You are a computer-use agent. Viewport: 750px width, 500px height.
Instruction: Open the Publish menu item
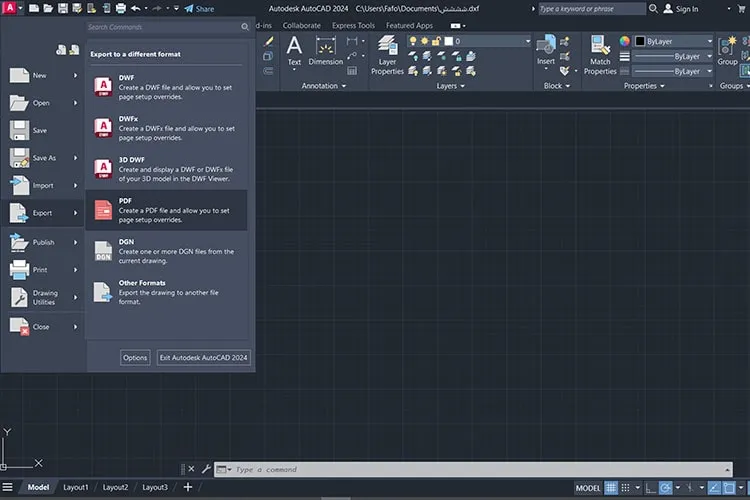point(43,242)
